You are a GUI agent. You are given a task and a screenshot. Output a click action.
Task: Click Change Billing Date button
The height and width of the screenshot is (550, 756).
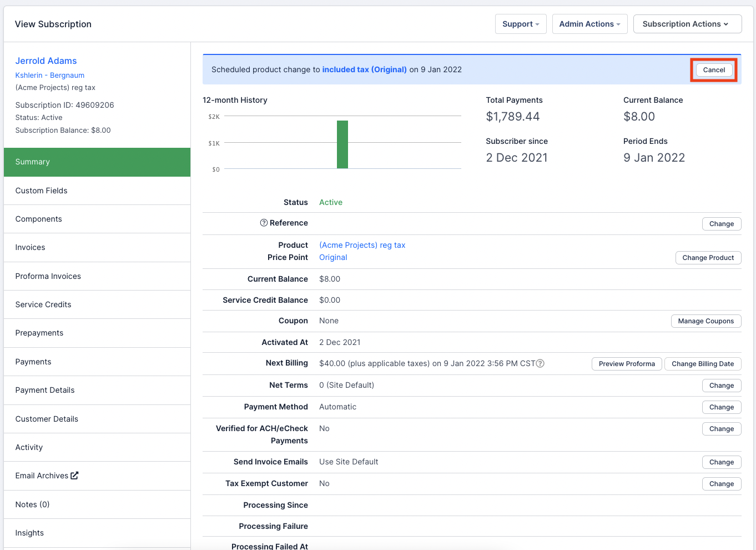coord(702,364)
